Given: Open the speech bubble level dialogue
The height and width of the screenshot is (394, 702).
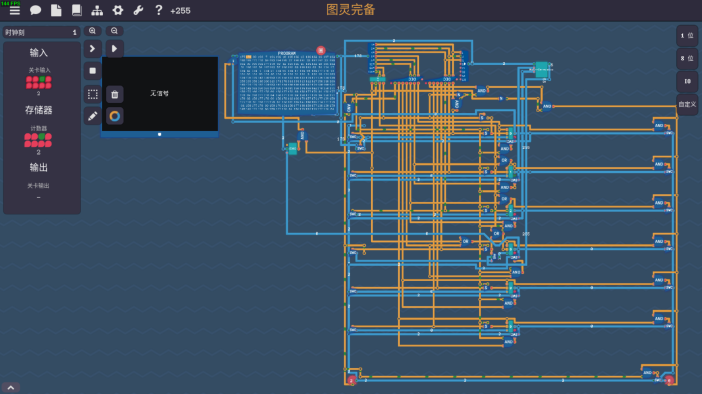Looking at the screenshot, I should click(35, 10).
